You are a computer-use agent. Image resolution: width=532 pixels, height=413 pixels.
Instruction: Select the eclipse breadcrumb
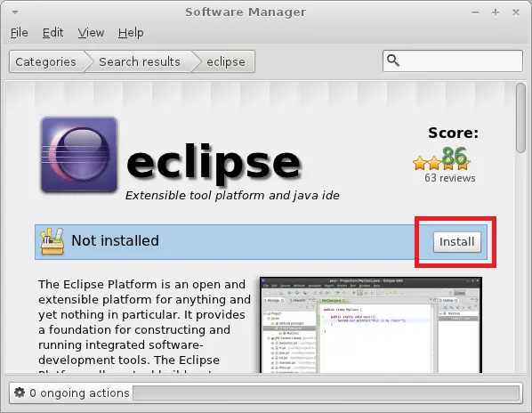pos(226,61)
